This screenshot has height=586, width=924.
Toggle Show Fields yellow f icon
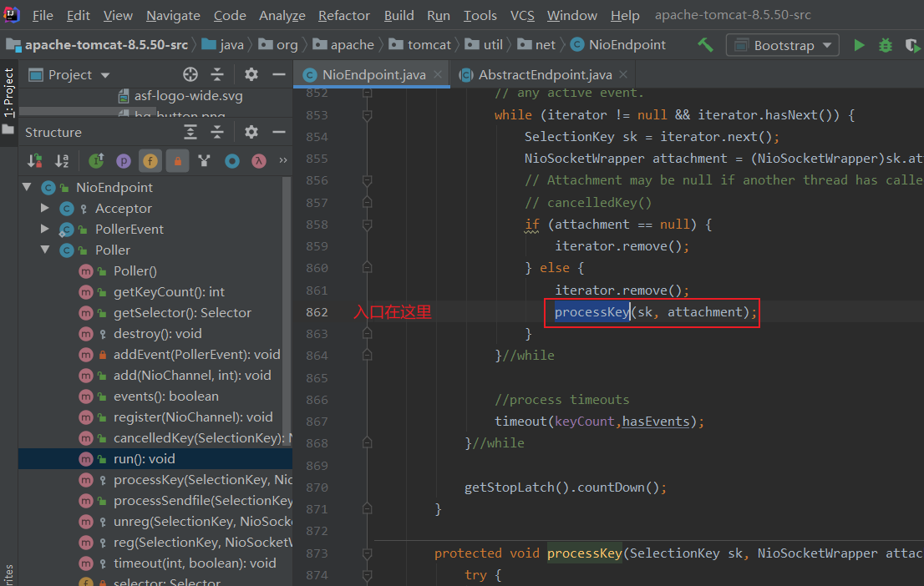click(x=150, y=160)
